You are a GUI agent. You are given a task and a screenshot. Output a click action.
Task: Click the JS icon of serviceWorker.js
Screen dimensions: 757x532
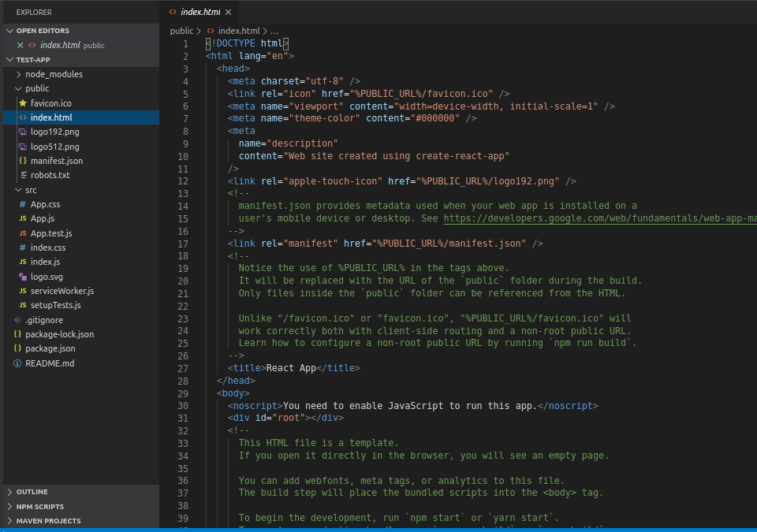point(23,291)
